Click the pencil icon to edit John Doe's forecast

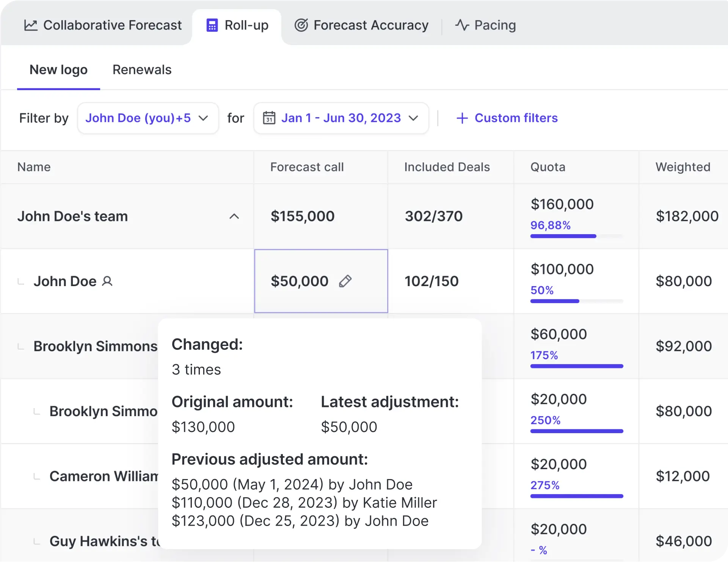click(345, 281)
